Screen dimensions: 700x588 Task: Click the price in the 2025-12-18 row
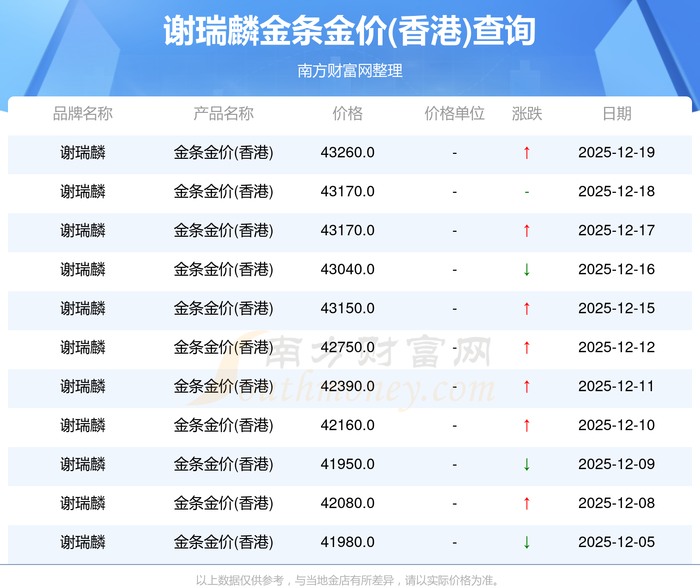point(347,191)
